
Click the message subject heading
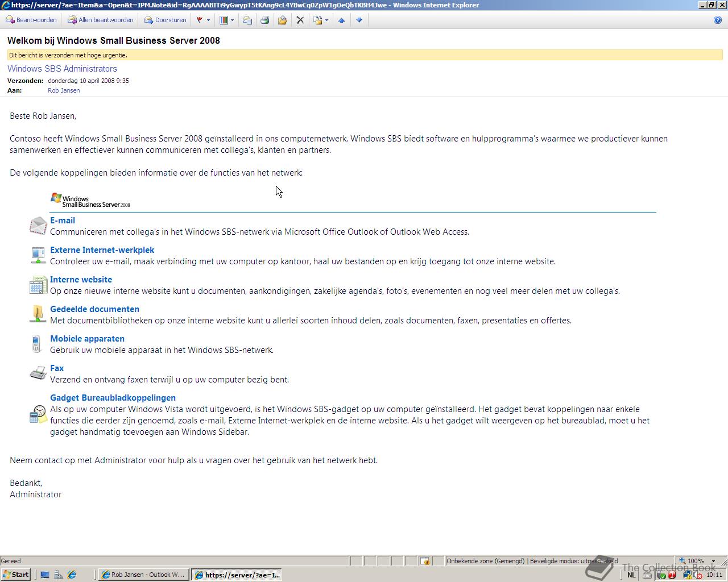click(114, 40)
